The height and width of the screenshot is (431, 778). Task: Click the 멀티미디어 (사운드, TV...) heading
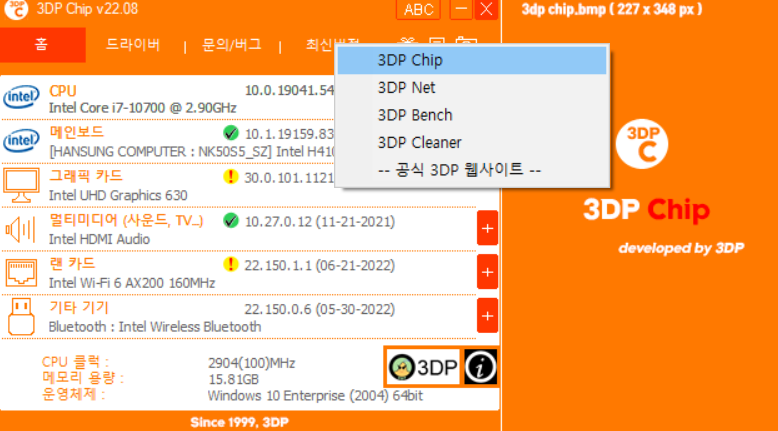click(126, 220)
